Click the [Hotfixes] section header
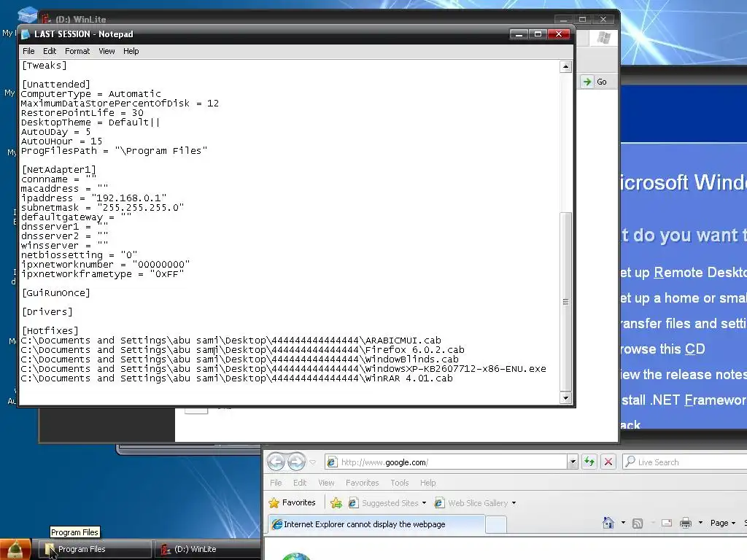This screenshot has width=747, height=560. click(x=50, y=331)
